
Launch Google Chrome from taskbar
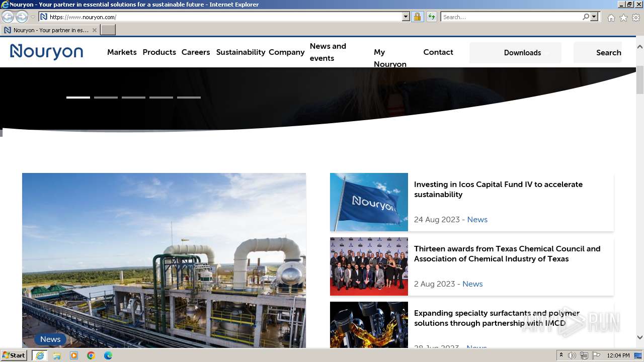tap(91, 355)
